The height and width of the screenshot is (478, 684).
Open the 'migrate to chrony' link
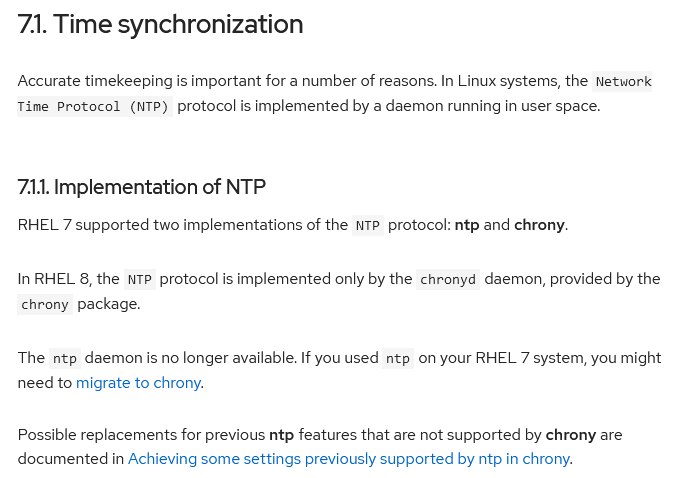coord(138,383)
